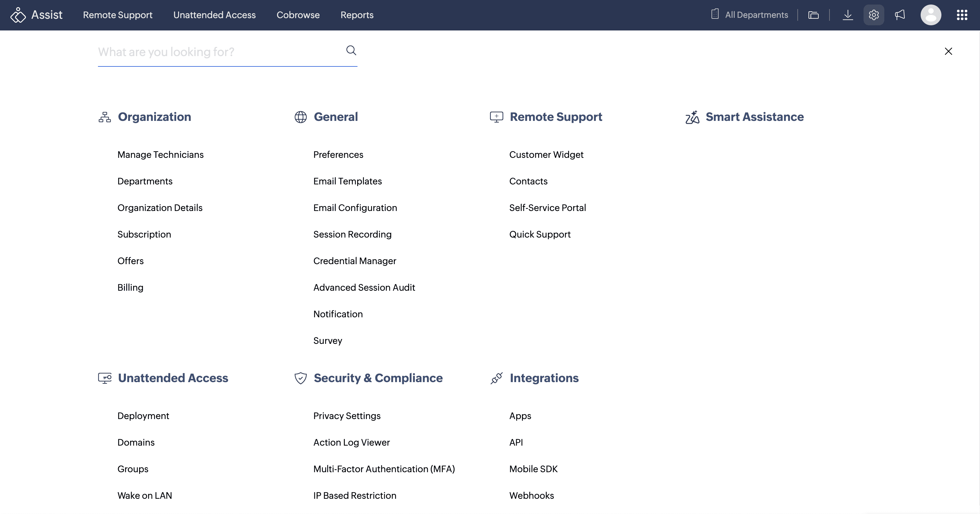Open Session Recording settings

352,235
